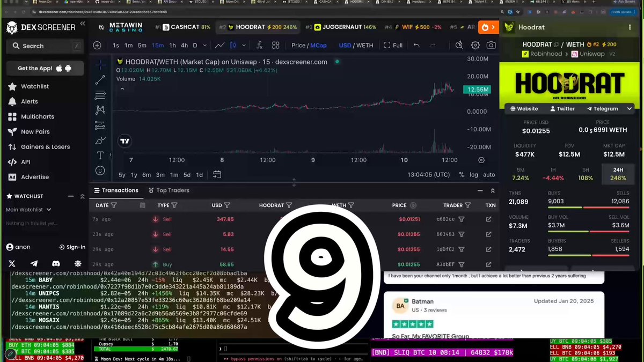Select the 1h chart interval
This screenshot has width=644, height=362.
click(173, 46)
